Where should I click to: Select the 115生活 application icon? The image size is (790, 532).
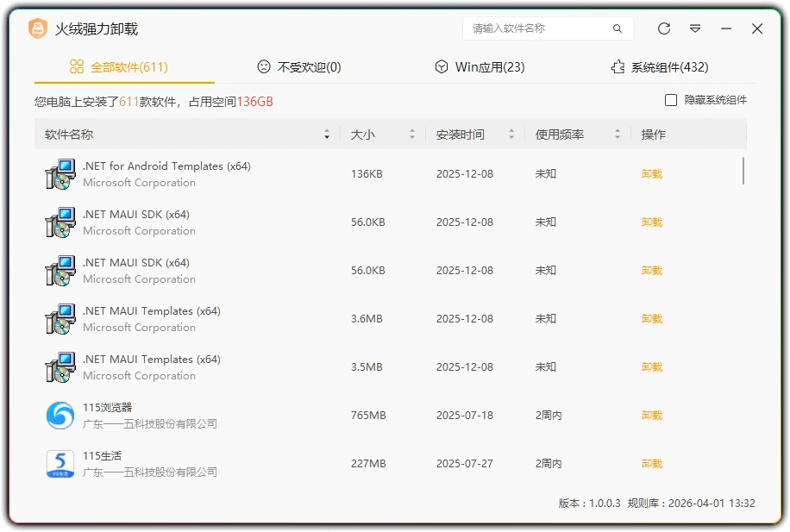(x=60, y=463)
